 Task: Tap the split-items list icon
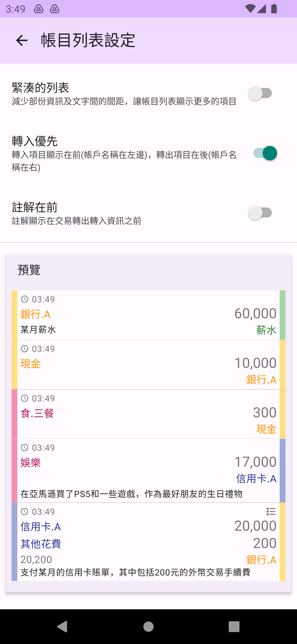click(x=271, y=511)
